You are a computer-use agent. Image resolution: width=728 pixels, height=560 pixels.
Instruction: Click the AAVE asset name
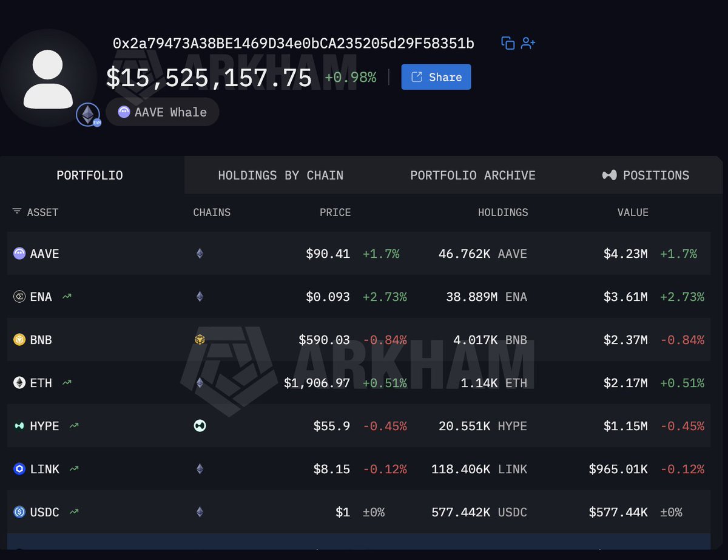(45, 254)
